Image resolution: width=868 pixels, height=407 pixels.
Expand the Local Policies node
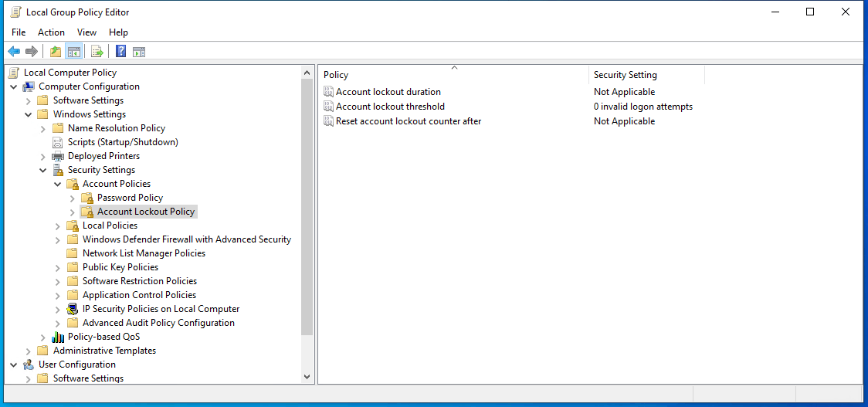58,226
